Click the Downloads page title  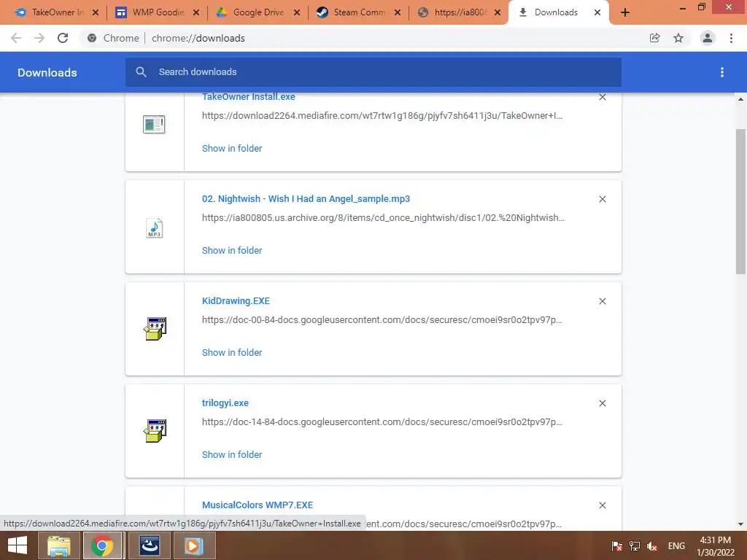coord(47,72)
